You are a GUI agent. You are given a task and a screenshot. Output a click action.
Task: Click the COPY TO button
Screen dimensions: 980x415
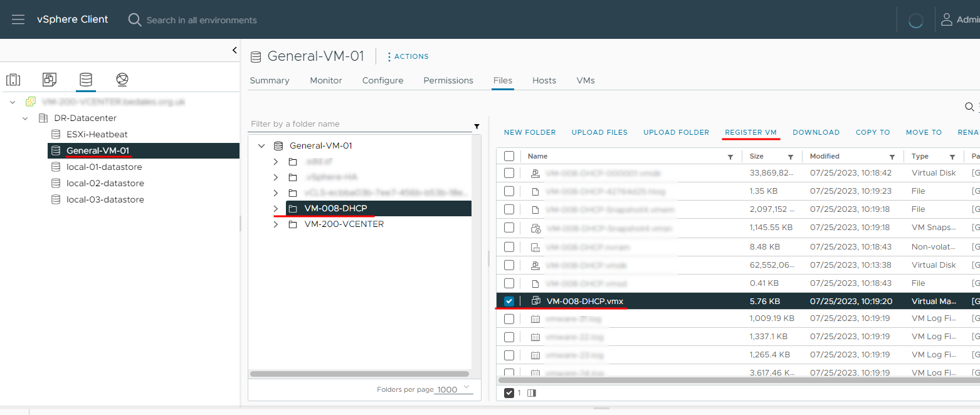[x=873, y=132]
